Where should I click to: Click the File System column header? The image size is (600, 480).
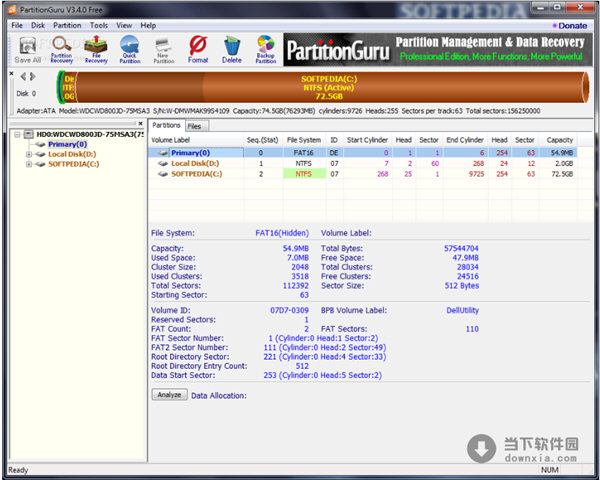(304, 140)
